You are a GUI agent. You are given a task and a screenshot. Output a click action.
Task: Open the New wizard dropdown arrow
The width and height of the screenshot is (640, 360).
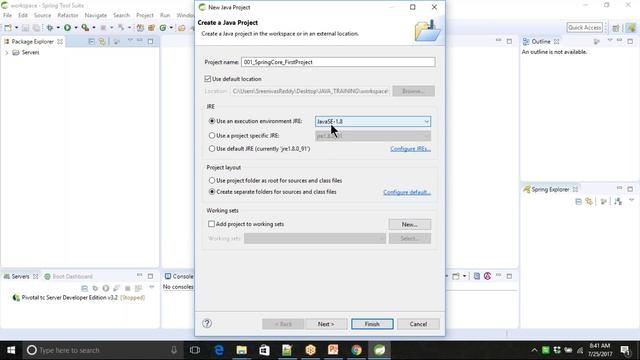(16, 28)
